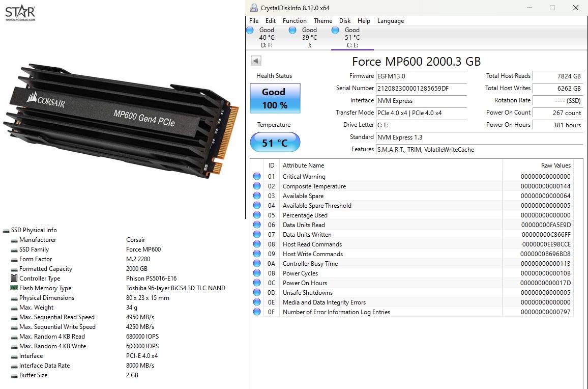The width and height of the screenshot is (588, 389).
Task: Click the status dot for Composite Temperature
Action: [x=257, y=186]
